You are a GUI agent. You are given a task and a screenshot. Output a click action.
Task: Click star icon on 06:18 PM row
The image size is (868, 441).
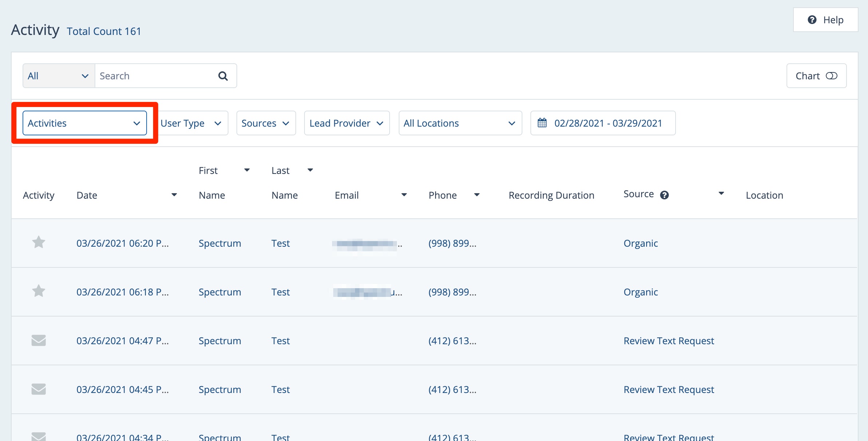(39, 291)
